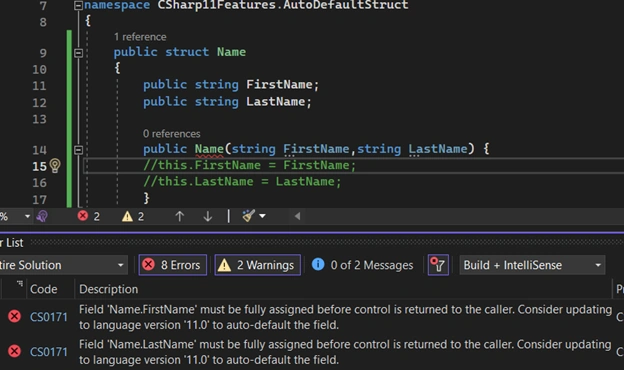Toggle the build-only errors filter icon

coord(438,265)
